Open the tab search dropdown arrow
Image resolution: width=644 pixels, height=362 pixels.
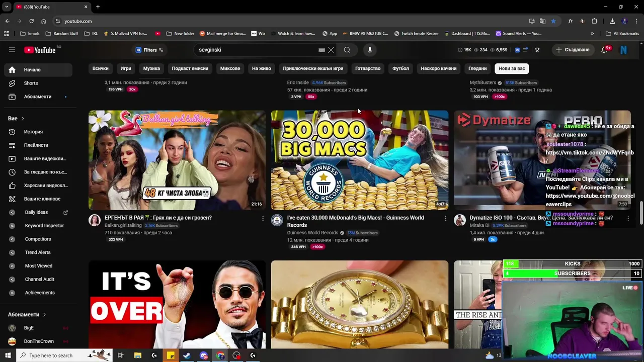click(x=7, y=7)
